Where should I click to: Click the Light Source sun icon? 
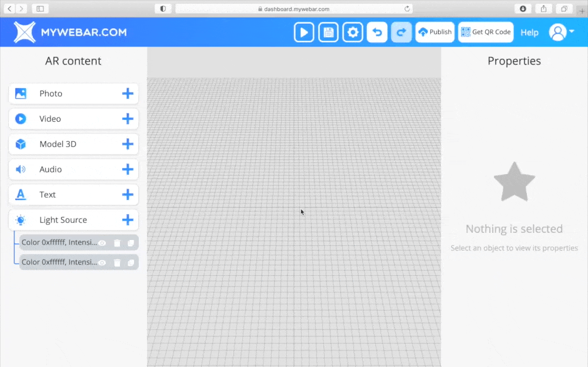[21, 220]
